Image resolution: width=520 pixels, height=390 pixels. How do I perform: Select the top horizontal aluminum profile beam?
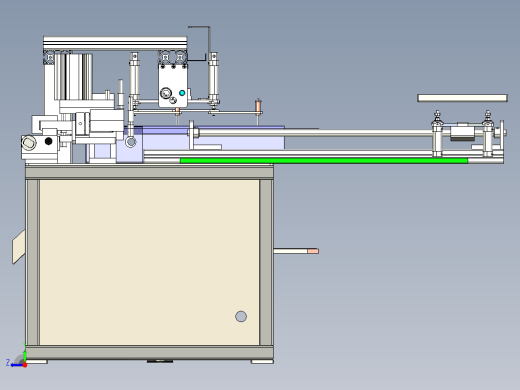[115, 44]
